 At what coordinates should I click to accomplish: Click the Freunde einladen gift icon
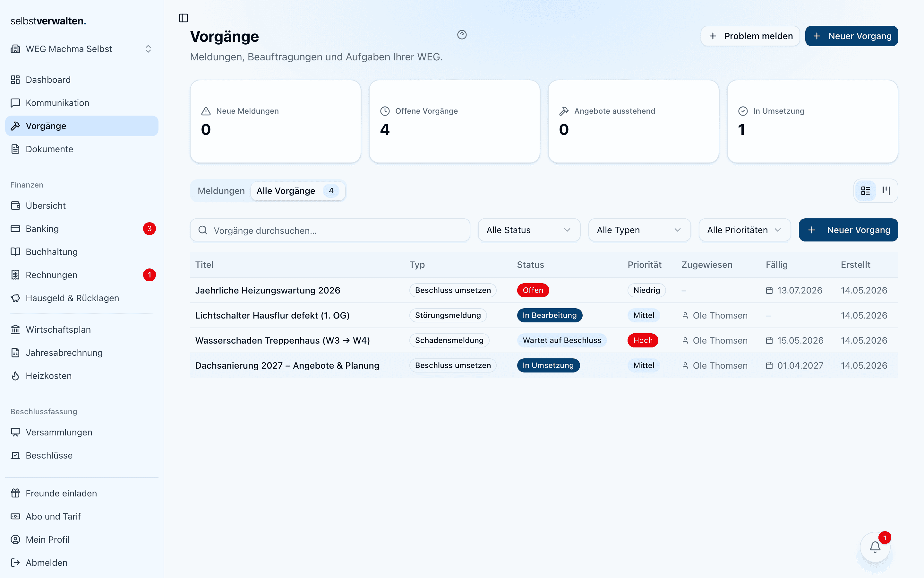(x=15, y=493)
